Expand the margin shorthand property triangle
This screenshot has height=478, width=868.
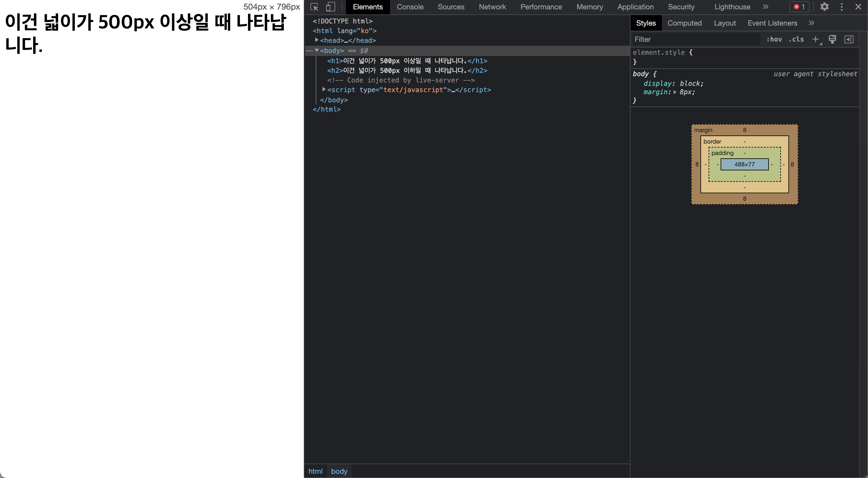coord(675,92)
